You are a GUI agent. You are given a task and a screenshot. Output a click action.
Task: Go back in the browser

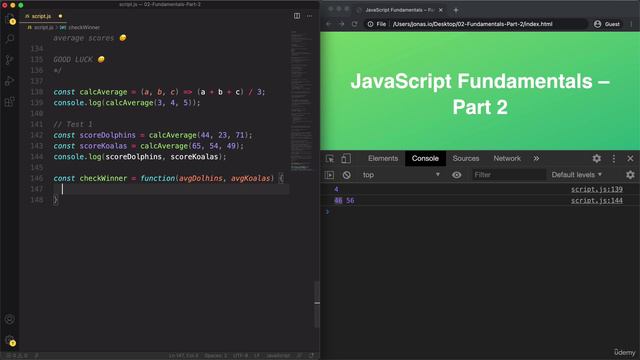click(329, 24)
